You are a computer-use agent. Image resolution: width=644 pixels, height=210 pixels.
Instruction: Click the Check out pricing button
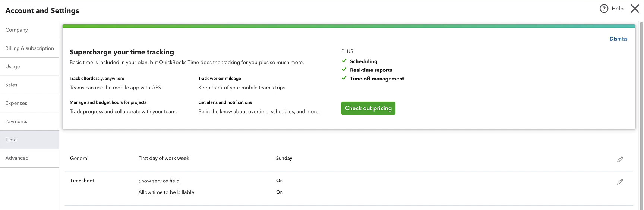[x=368, y=108]
